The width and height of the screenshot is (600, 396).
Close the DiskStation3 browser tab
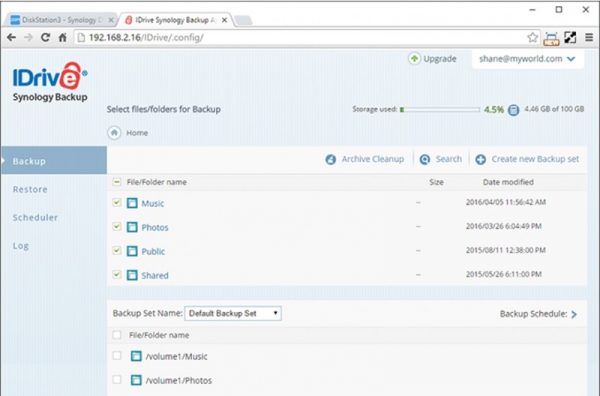click(x=111, y=20)
